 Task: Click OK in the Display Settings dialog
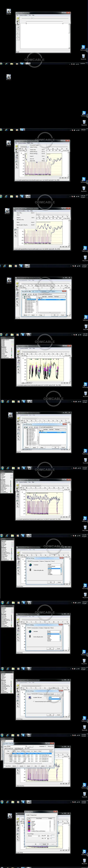click(x=36, y=844)
